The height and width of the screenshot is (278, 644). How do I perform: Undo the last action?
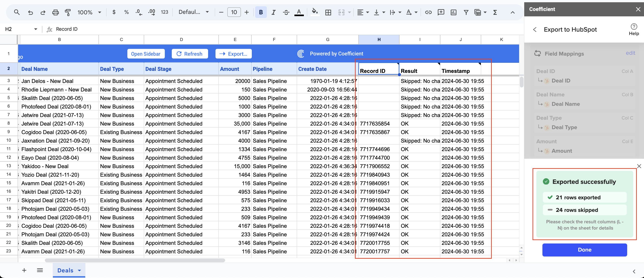point(30,12)
